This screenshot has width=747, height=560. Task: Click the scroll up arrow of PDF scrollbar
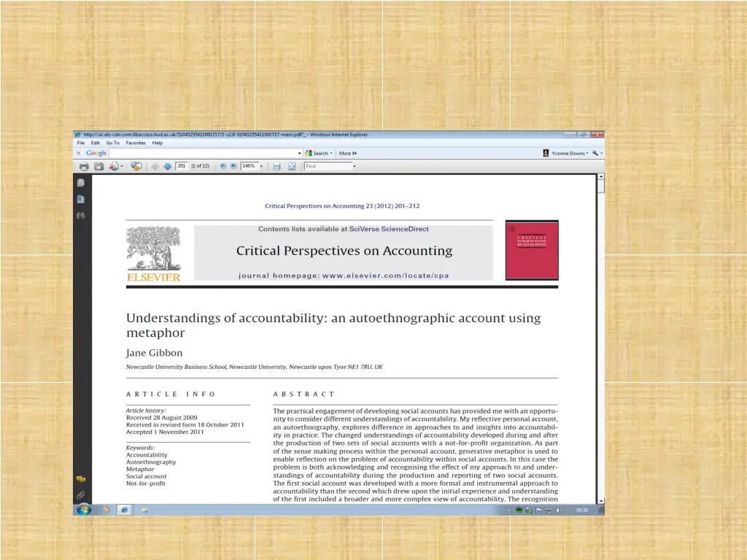(x=601, y=176)
